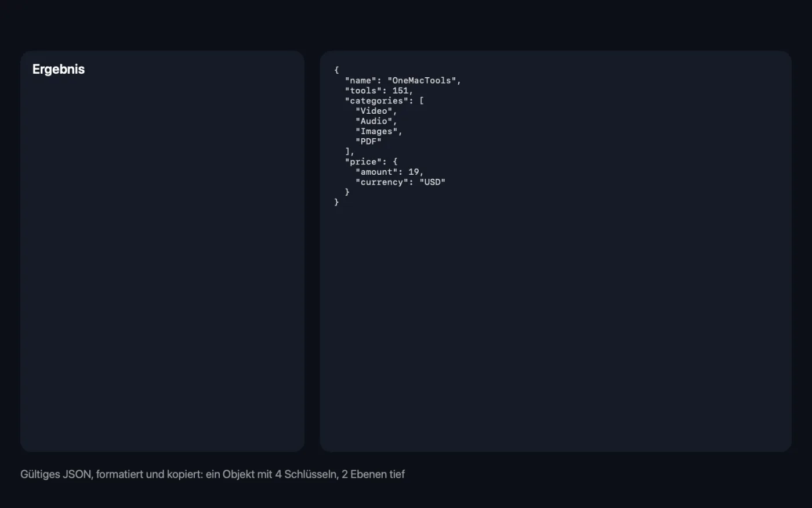Screen dimensions: 812x508
Task: Select the "tools": 151 line
Action: click(x=379, y=91)
